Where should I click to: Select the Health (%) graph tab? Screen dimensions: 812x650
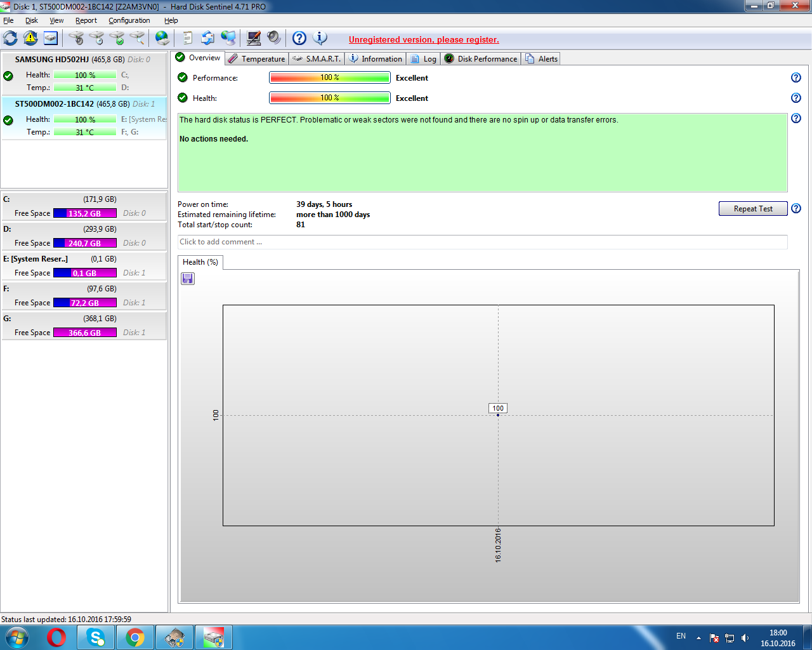click(200, 262)
